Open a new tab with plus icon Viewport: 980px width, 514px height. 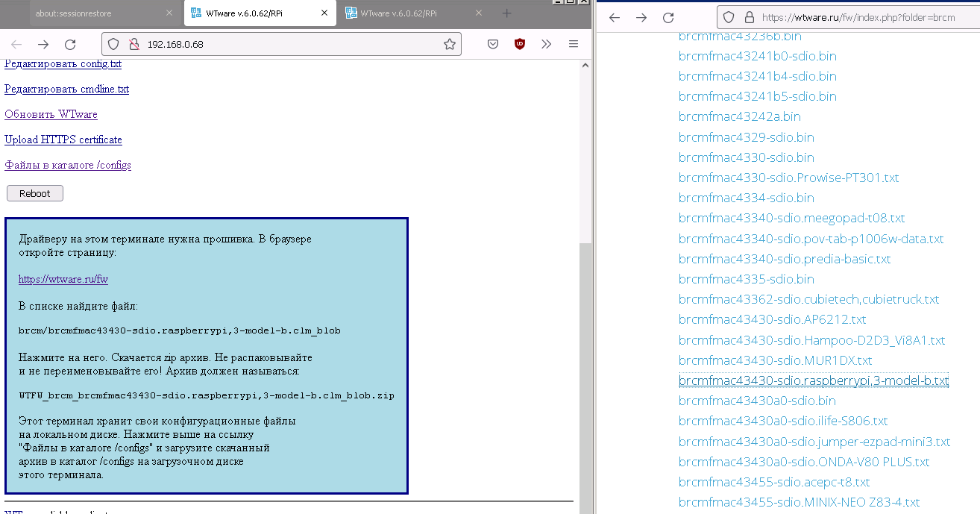tap(506, 13)
